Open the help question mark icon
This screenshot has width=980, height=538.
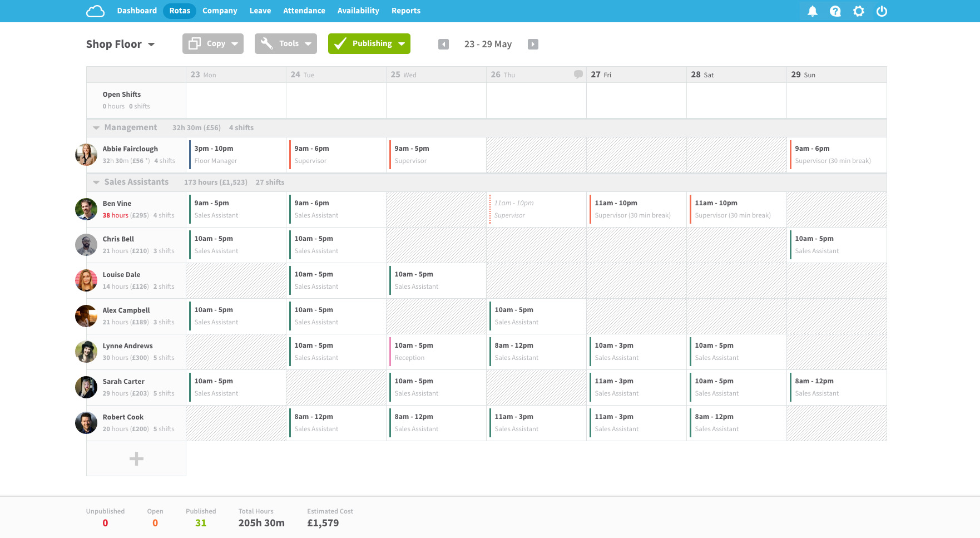(835, 11)
